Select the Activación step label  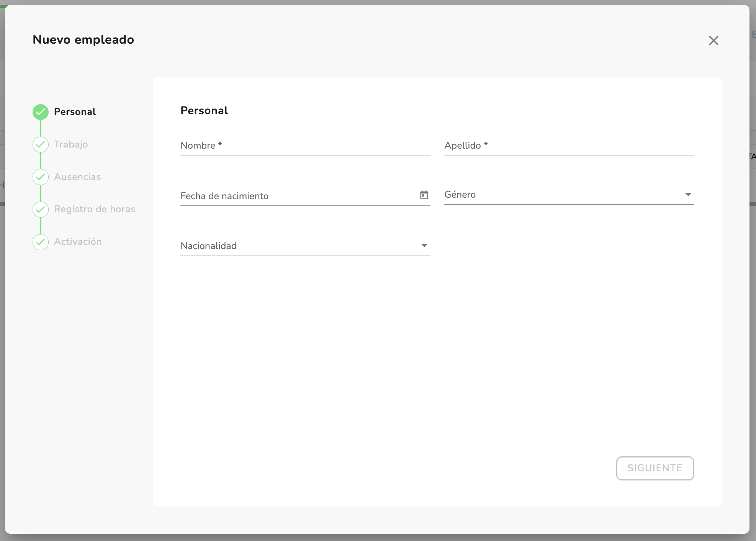[x=78, y=242]
